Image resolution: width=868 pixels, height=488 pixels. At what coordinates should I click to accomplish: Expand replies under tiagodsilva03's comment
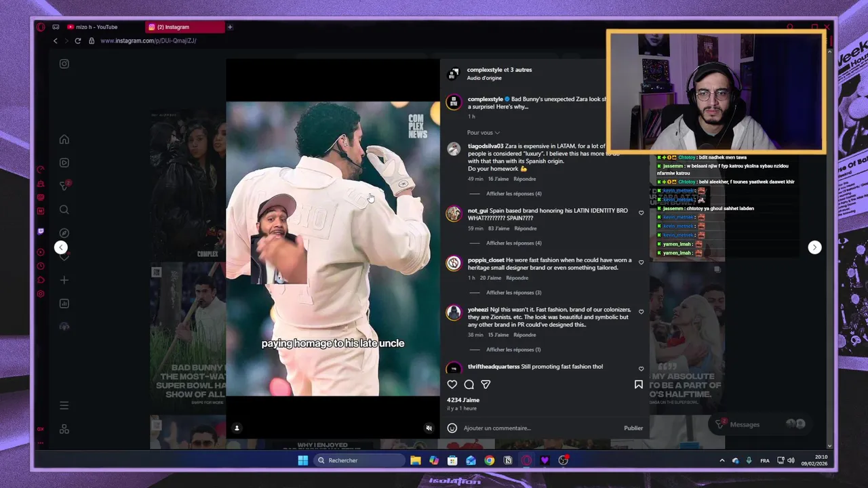coord(513,194)
